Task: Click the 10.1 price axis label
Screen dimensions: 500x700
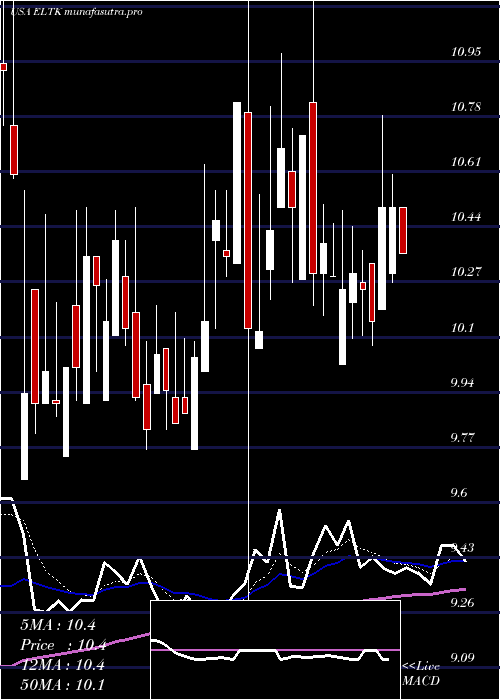Action: pos(462,328)
